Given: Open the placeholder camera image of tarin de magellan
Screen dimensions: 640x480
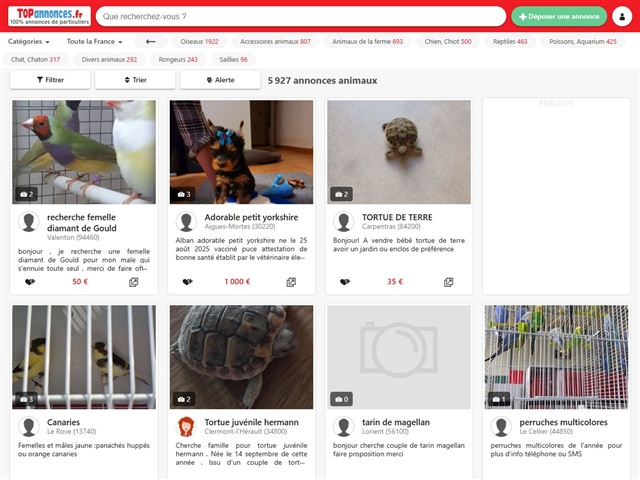Looking at the screenshot, I should [x=399, y=357].
